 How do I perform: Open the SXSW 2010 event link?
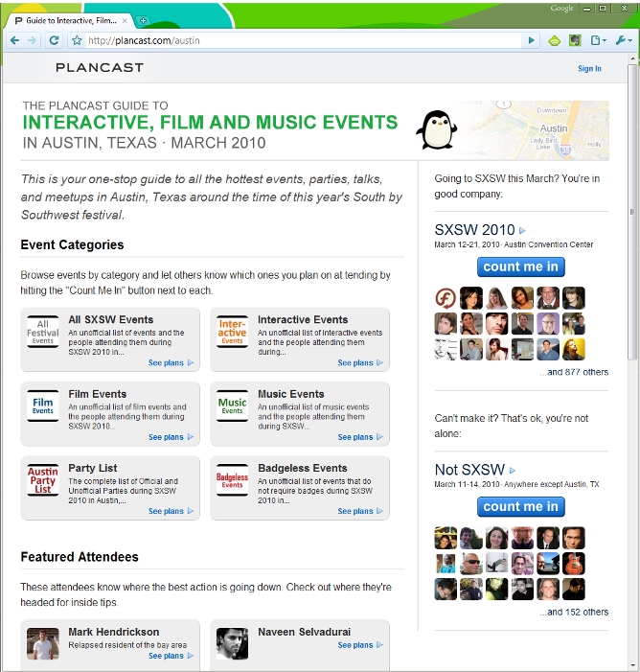(x=474, y=230)
